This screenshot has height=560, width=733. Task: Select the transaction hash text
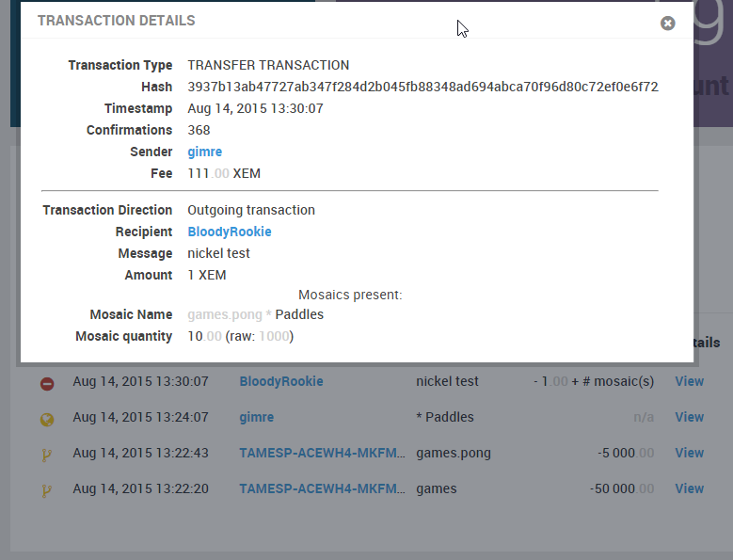[x=423, y=87]
